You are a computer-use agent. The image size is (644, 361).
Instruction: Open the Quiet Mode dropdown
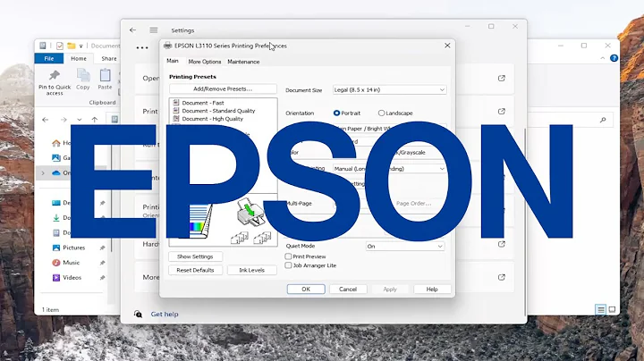click(405, 246)
